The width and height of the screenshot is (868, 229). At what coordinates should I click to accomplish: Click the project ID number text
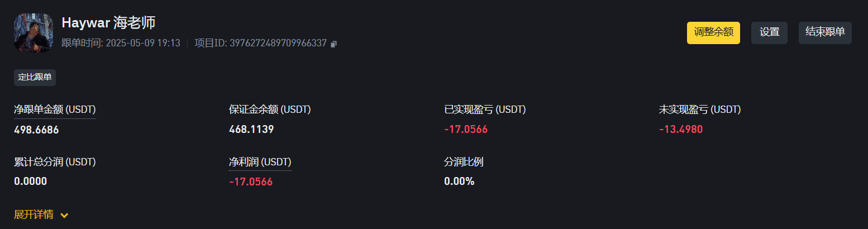[278, 43]
